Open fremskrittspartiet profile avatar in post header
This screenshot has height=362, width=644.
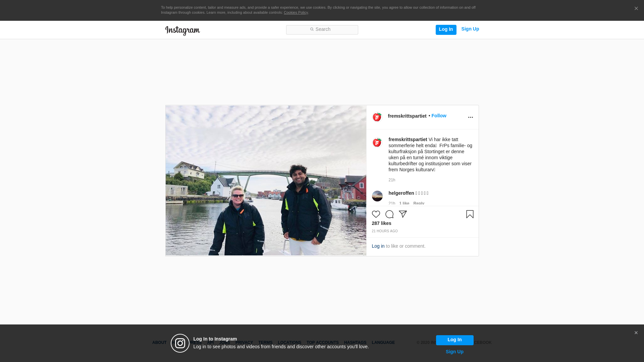pos(377,117)
